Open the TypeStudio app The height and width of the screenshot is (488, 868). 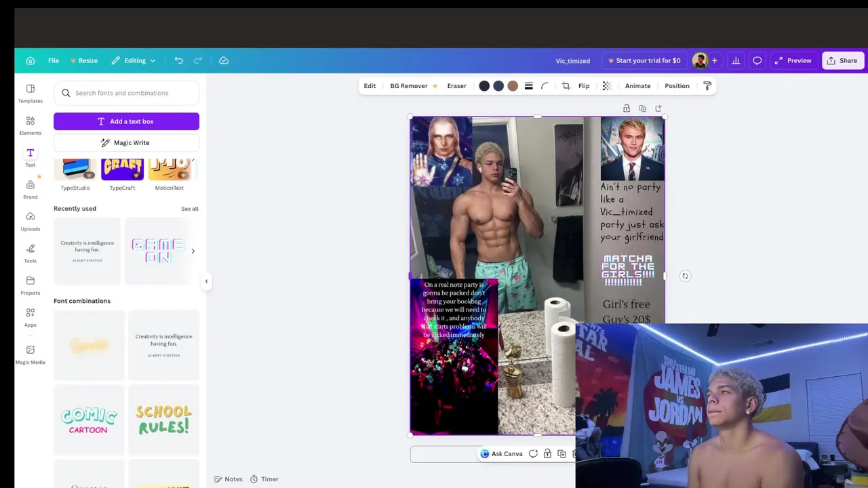[75, 175]
